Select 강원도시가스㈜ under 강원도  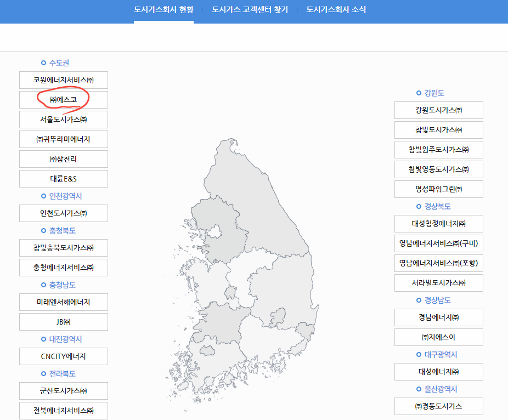pos(438,110)
